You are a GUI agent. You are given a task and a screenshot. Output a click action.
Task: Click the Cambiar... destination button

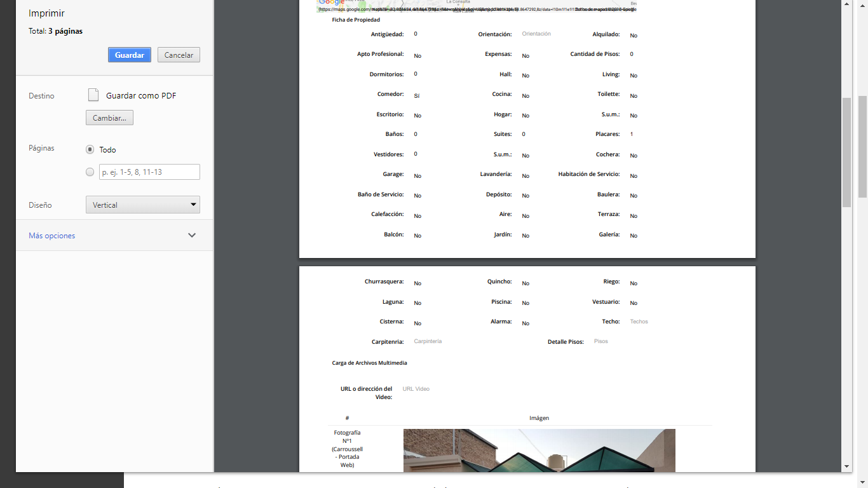tap(109, 118)
